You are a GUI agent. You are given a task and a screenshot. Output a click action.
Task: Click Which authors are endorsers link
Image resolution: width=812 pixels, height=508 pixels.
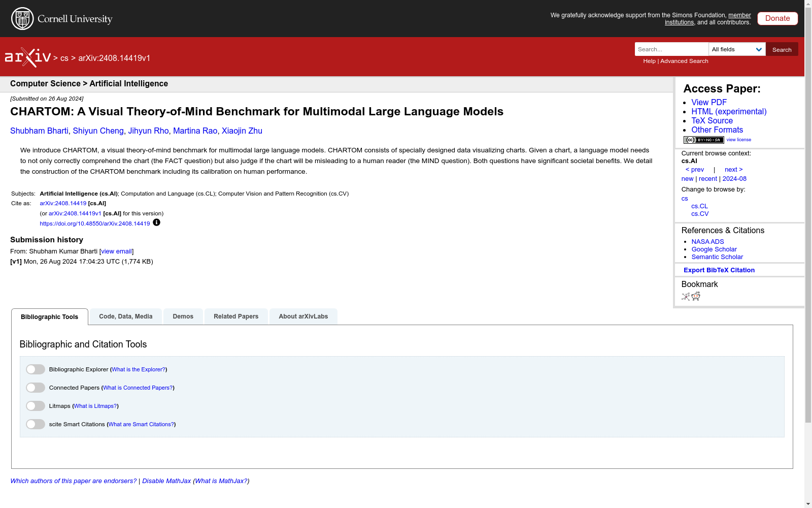tap(74, 481)
